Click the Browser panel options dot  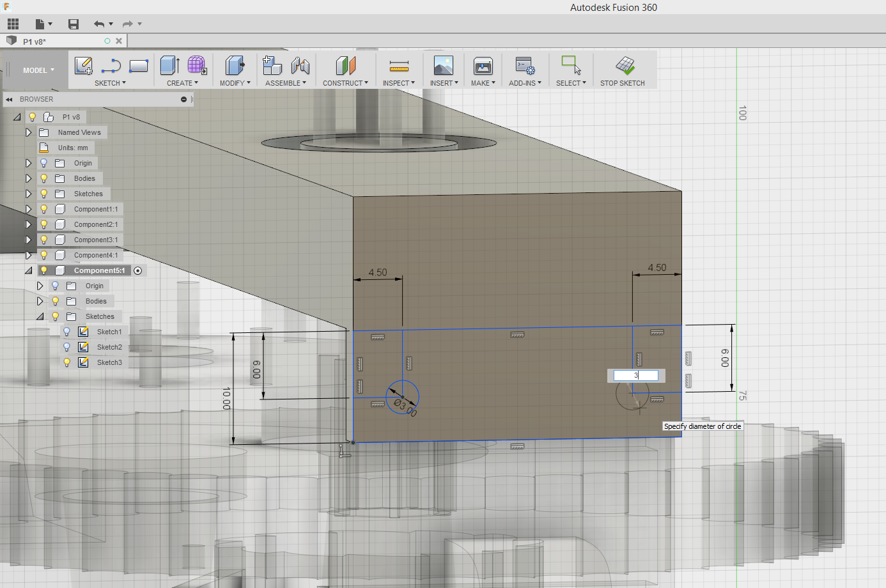tap(183, 100)
